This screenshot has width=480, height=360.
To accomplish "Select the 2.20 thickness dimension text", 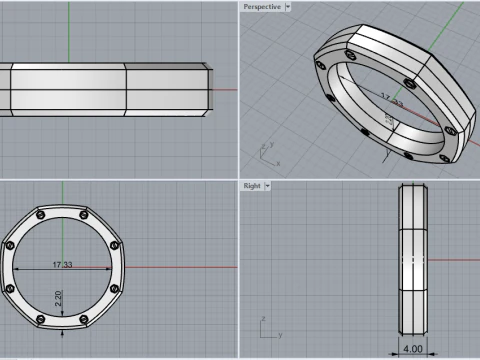I will point(58,299).
